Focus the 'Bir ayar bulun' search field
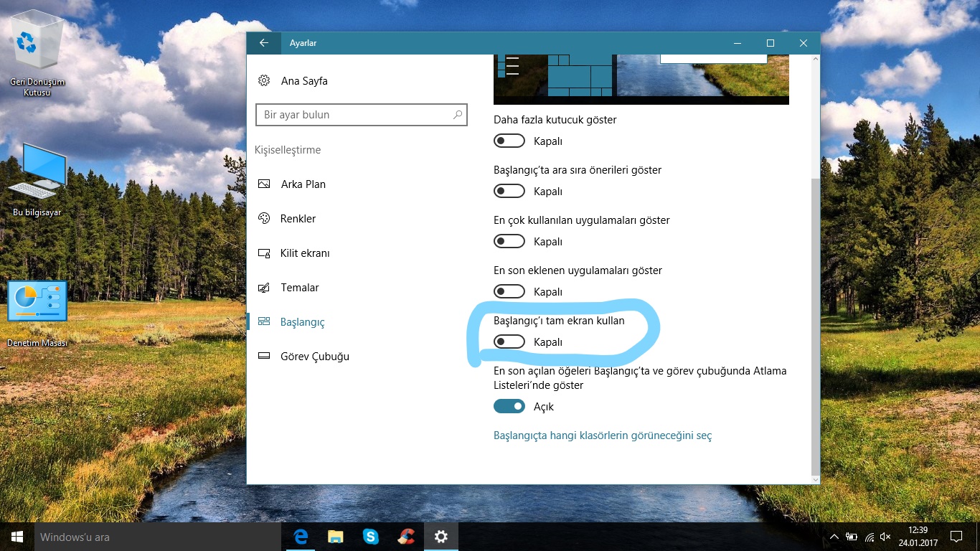The width and height of the screenshot is (980, 551). tap(362, 115)
